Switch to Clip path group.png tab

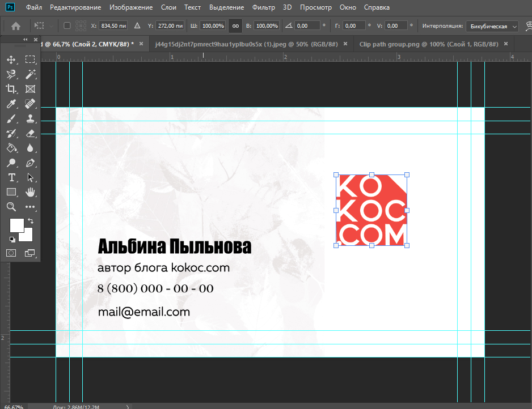coord(428,44)
